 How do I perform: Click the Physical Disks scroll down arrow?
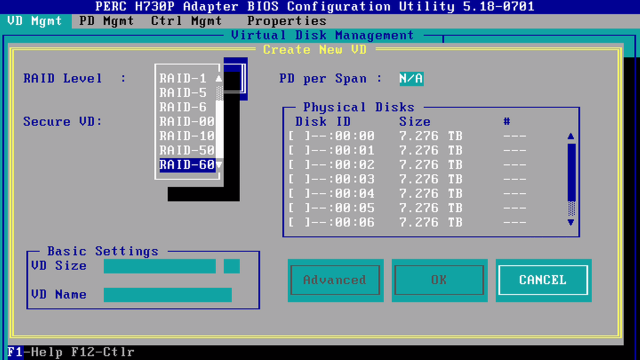coord(571,222)
